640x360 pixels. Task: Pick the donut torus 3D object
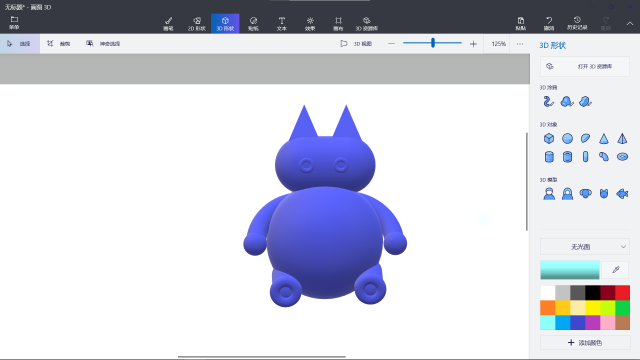click(x=622, y=157)
